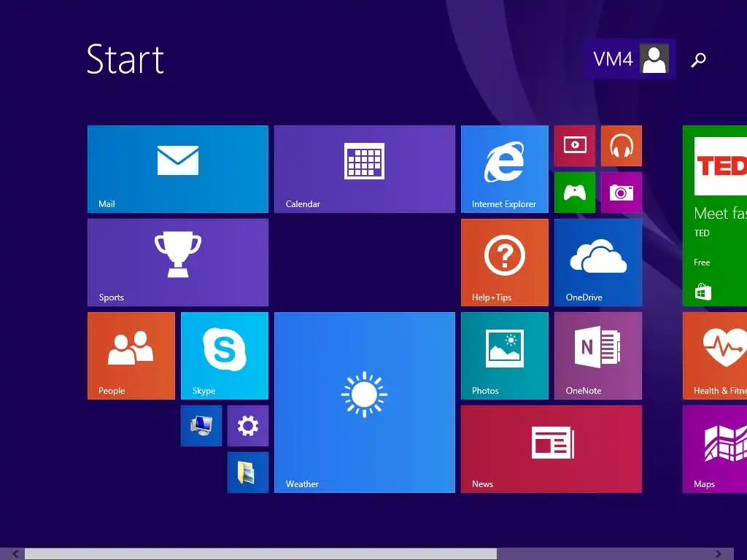Click the scrollbar left arrow
The height and width of the screenshot is (560, 747).
[16, 554]
